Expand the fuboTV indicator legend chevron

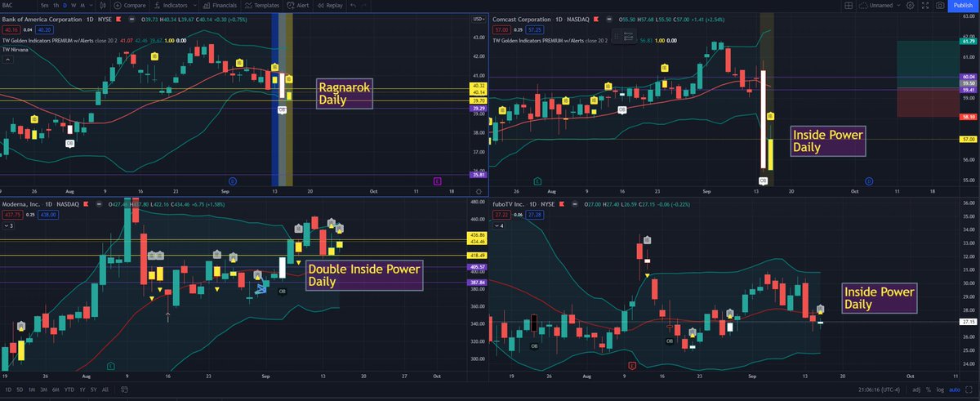point(499,226)
